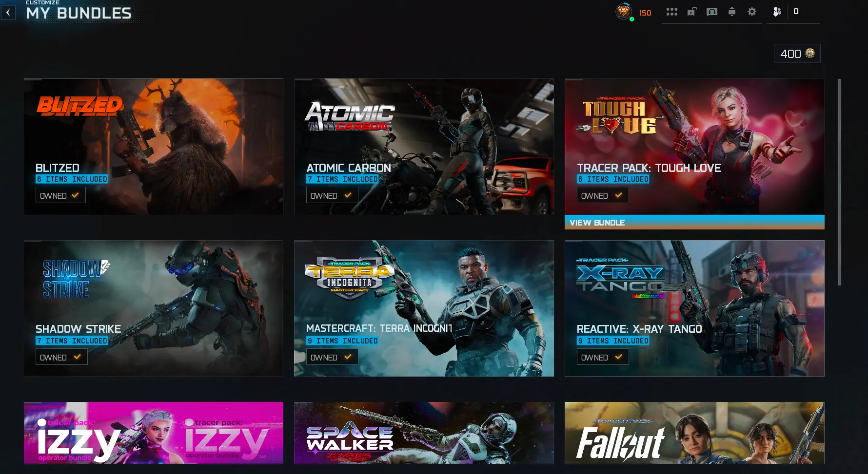Open the Shadow Strike bundle card
The width and height of the screenshot is (868, 474).
pos(154,308)
